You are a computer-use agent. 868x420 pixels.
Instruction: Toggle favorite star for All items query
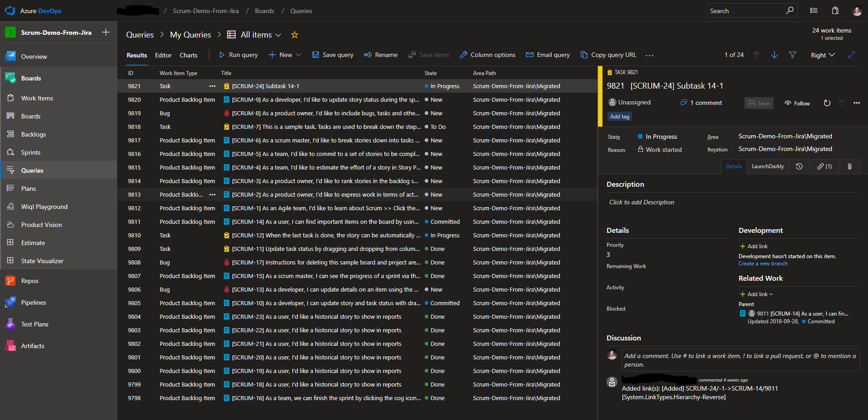tap(294, 35)
